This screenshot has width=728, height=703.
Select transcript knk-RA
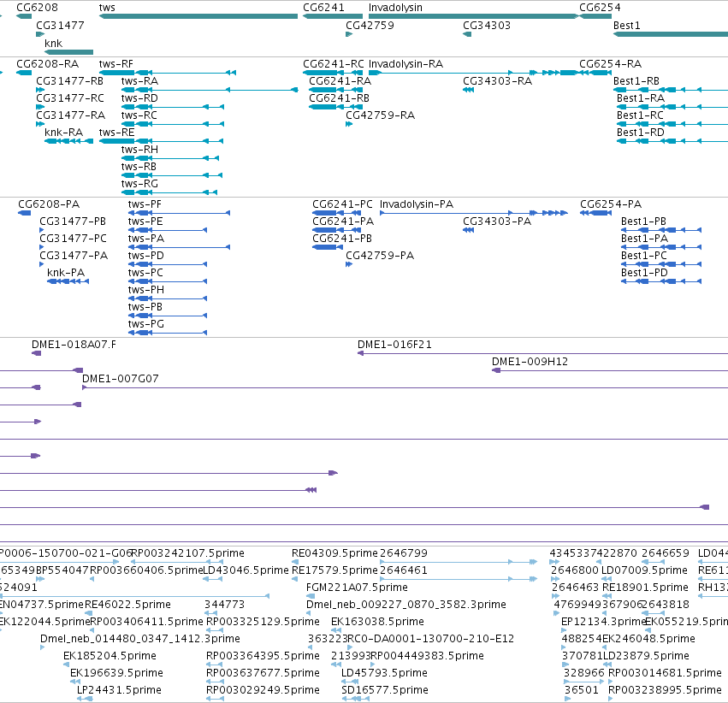pyautogui.click(x=68, y=141)
